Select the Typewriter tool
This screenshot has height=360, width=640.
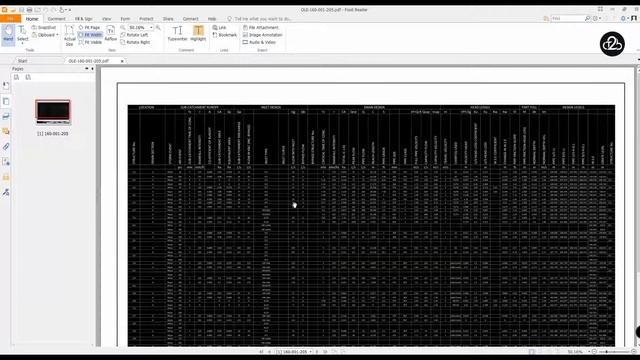[178, 33]
